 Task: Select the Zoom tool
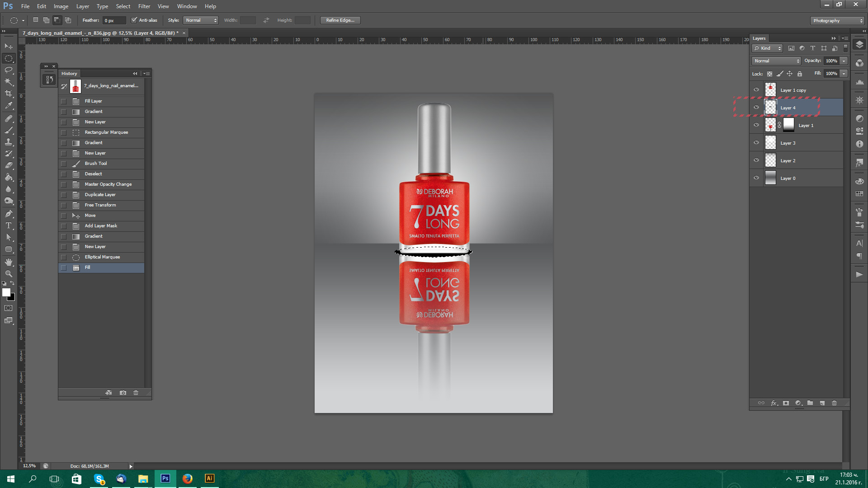pos(9,274)
